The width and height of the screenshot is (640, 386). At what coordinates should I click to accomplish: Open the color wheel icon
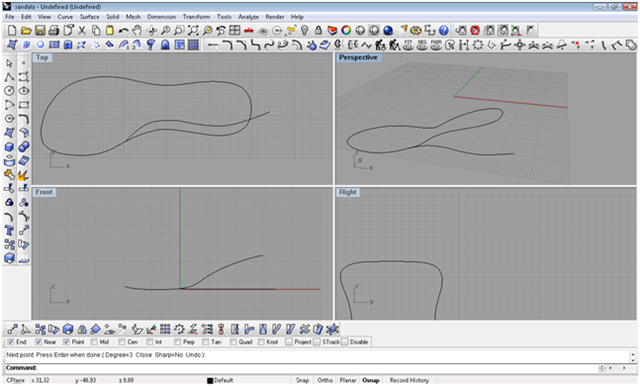(346, 31)
